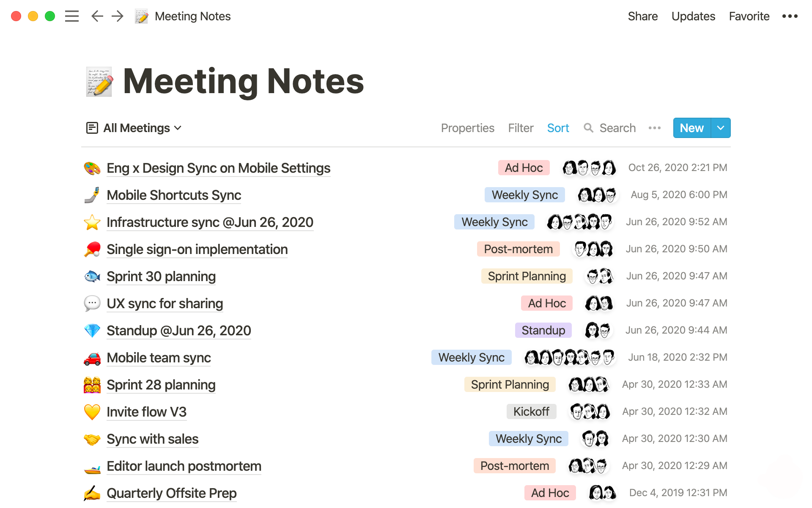Image resolution: width=812 pixels, height=508 pixels.
Task: Click the New button dropdown arrow
Action: coord(720,127)
